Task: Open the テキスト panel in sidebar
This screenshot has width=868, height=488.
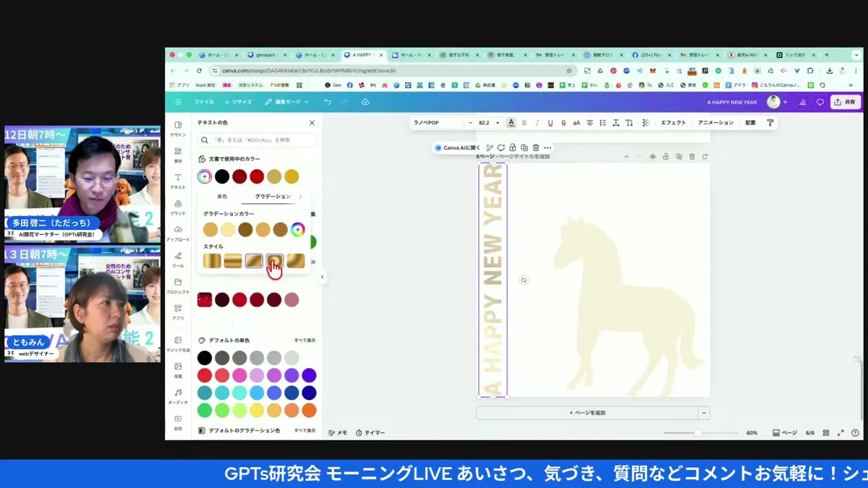Action: [178, 181]
